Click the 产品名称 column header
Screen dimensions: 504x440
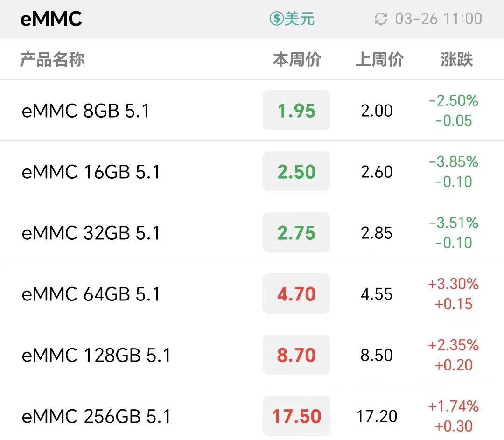coord(52,59)
